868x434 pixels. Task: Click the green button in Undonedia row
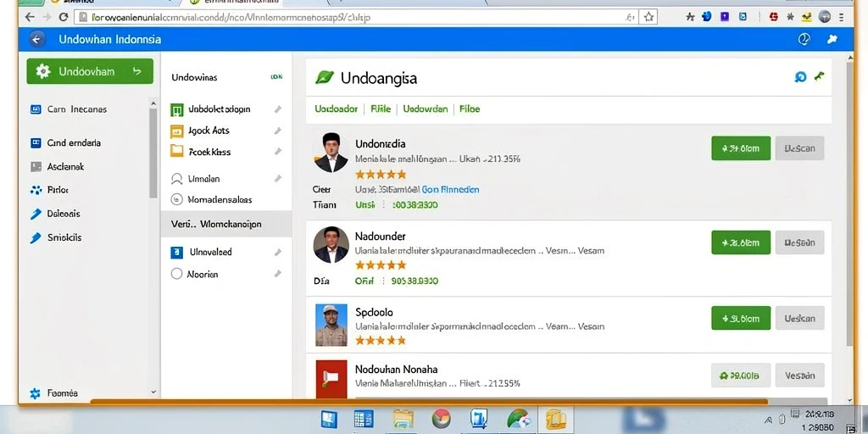(741, 148)
